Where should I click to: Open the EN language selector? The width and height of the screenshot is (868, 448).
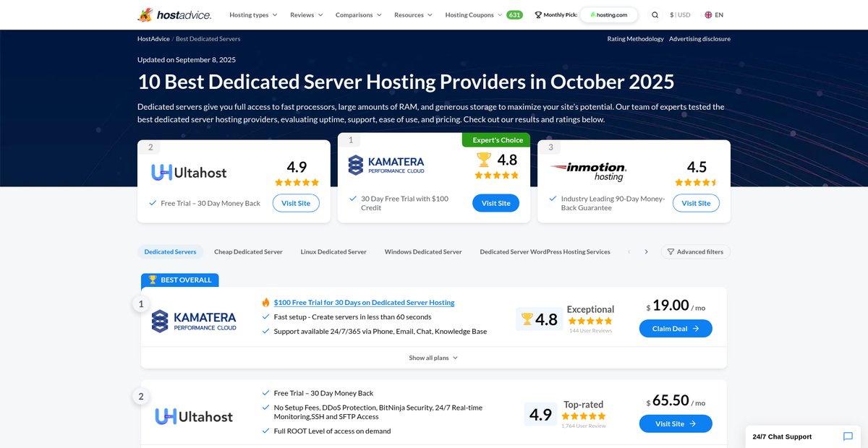click(713, 14)
